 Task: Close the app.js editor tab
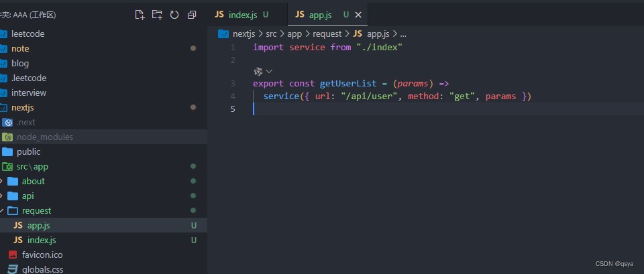(x=358, y=14)
